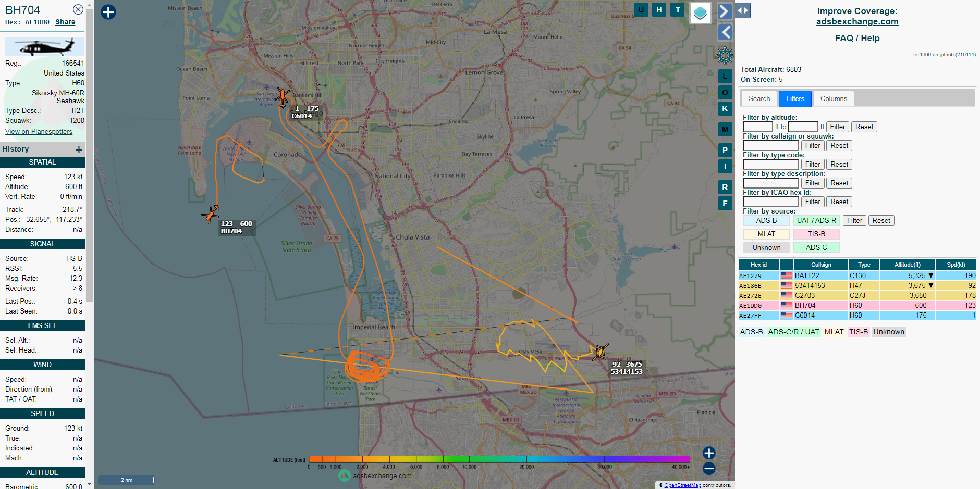Select the BH704 helicopter icon on map
The image size is (980, 489).
coord(211,214)
